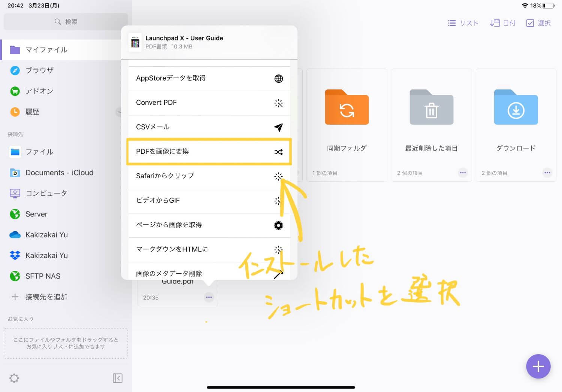
Task: Open 最近削除した項目 trash folder
Action: [431, 107]
